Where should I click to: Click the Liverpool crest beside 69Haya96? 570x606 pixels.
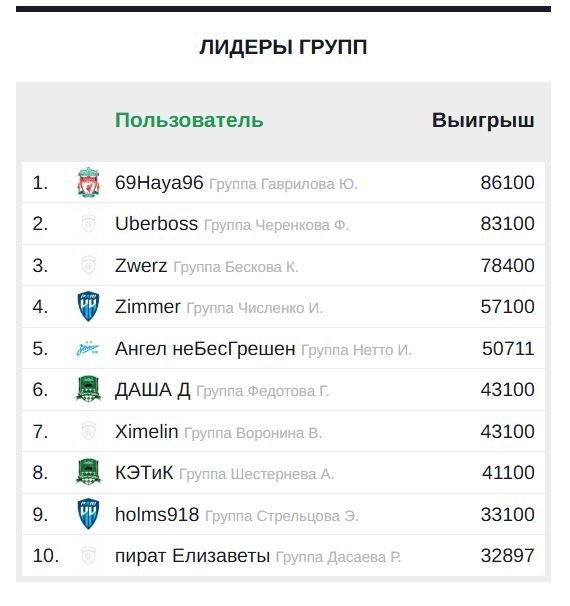88,182
